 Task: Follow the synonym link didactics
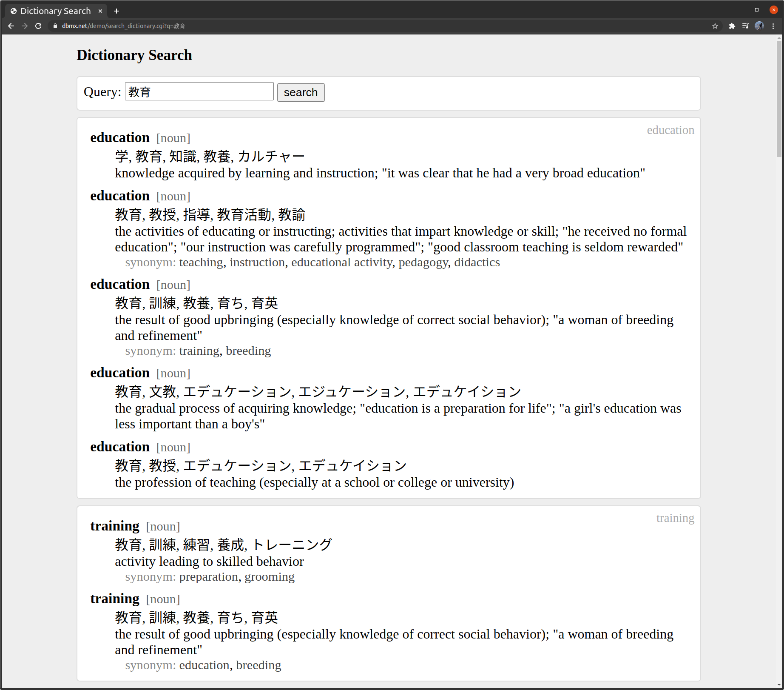click(477, 262)
